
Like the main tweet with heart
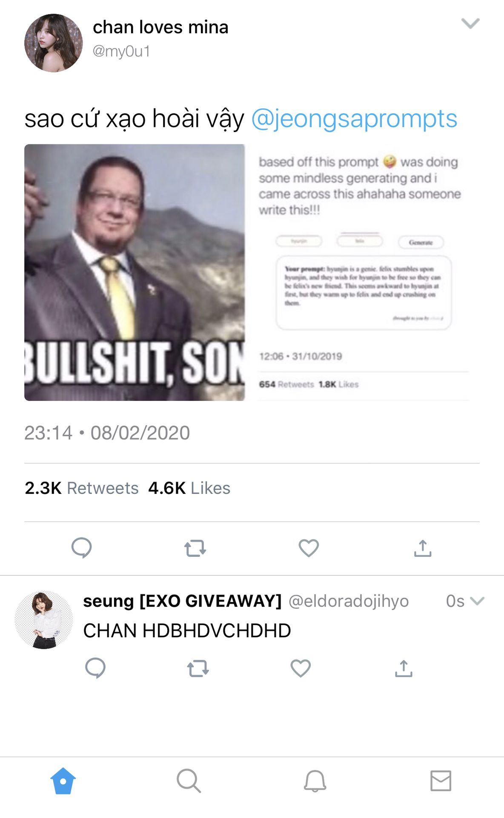coord(309,548)
